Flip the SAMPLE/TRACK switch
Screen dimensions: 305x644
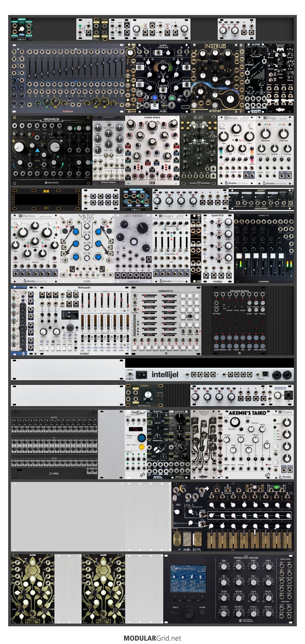(x=167, y=26)
